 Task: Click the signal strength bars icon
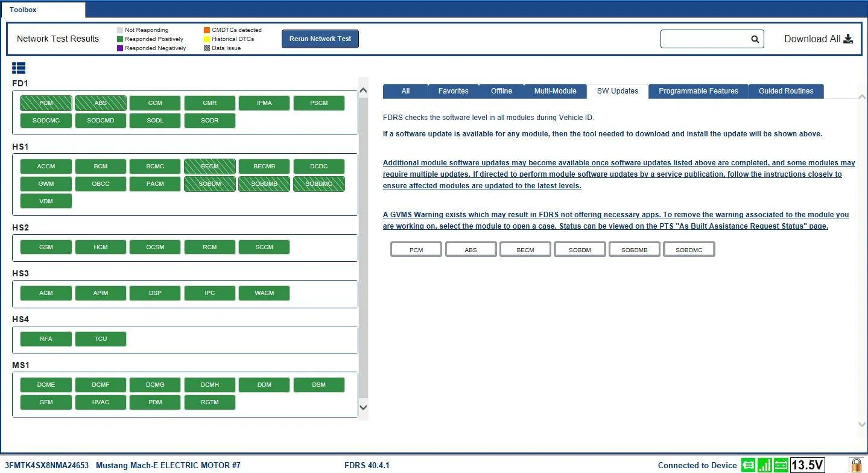click(x=765, y=465)
